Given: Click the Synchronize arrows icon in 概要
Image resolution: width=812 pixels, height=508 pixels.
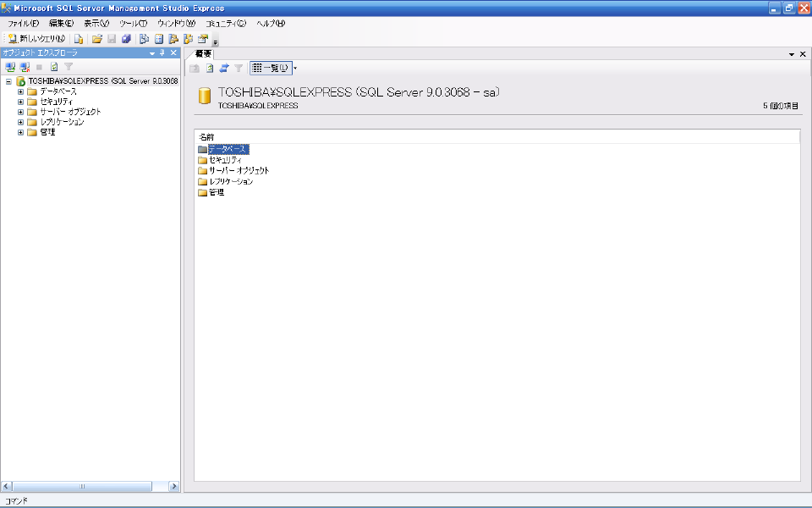Looking at the screenshot, I should pyautogui.click(x=223, y=68).
